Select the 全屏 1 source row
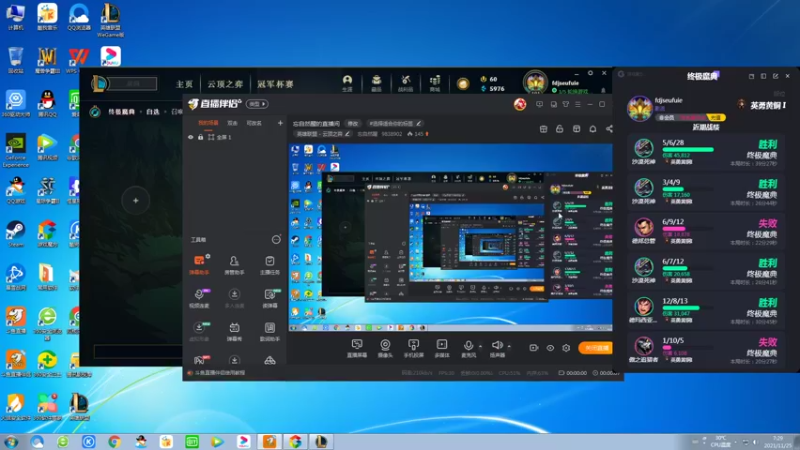 [x=234, y=137]
